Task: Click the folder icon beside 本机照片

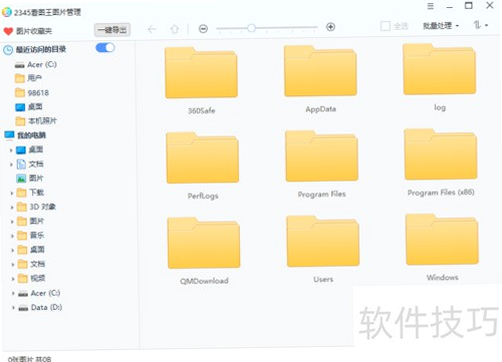Action: [20, 121]
